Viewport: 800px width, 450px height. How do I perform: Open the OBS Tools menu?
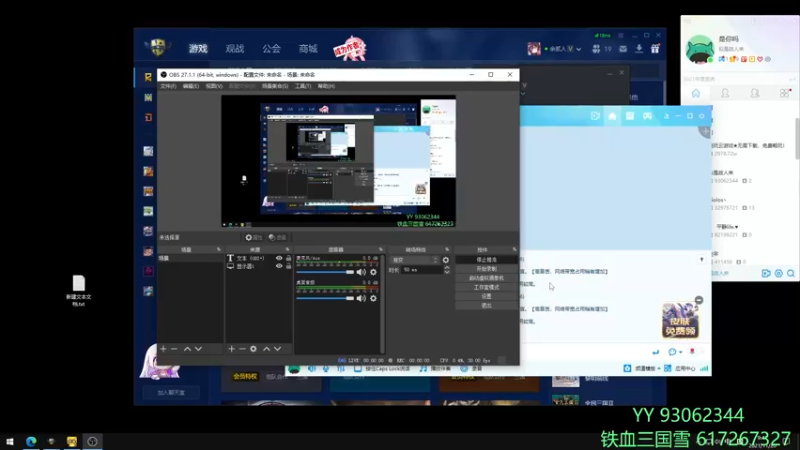click(303, 86)
